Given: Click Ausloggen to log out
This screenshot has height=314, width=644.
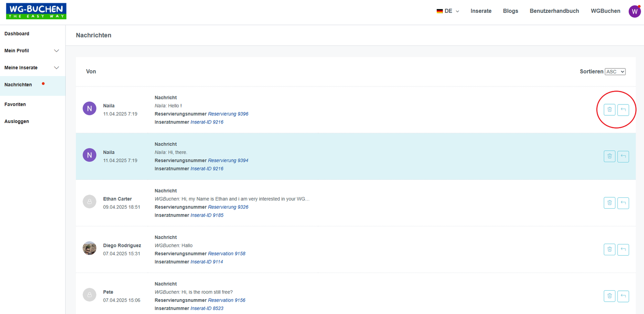Looking at the screenshot, I should [17, 121].
